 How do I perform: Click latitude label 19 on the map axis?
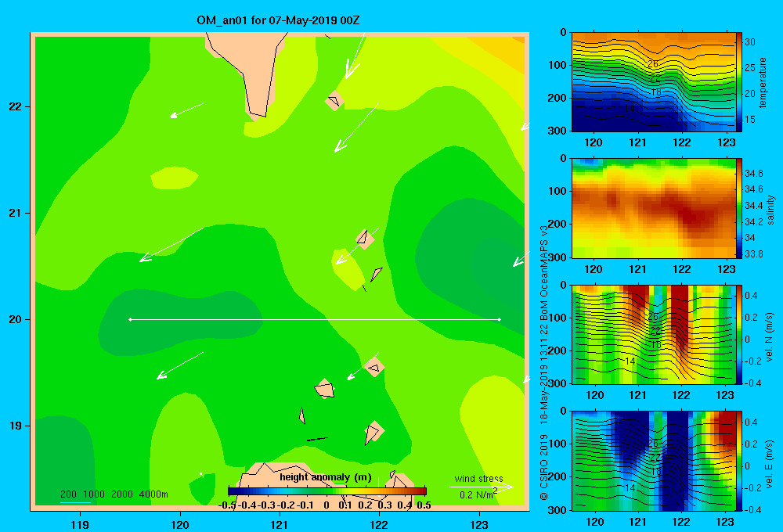[x=16, y=426]
